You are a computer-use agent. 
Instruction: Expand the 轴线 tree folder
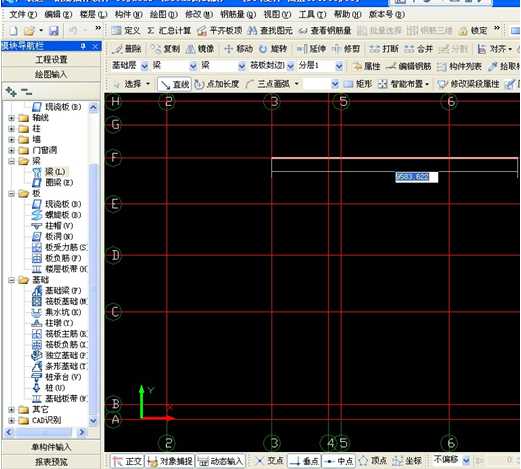coord(11,118)
